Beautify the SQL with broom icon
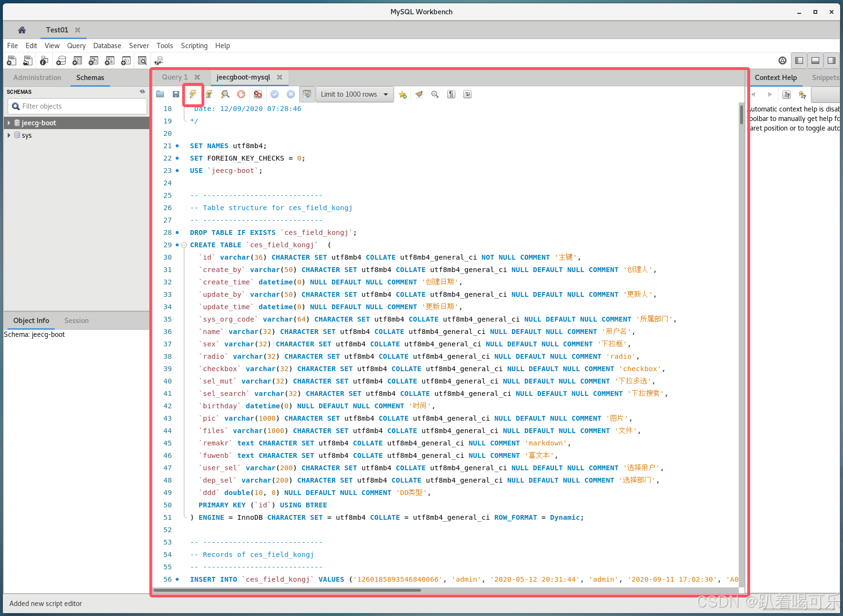Image resolution: width=843 pixels, height=616 pixels. pos(419,94)
